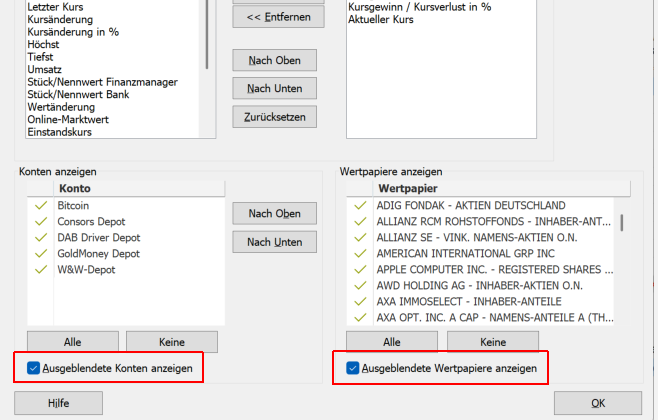Toggle checkmark for AXA IMMOSELECT security

[x=360, y=301]
